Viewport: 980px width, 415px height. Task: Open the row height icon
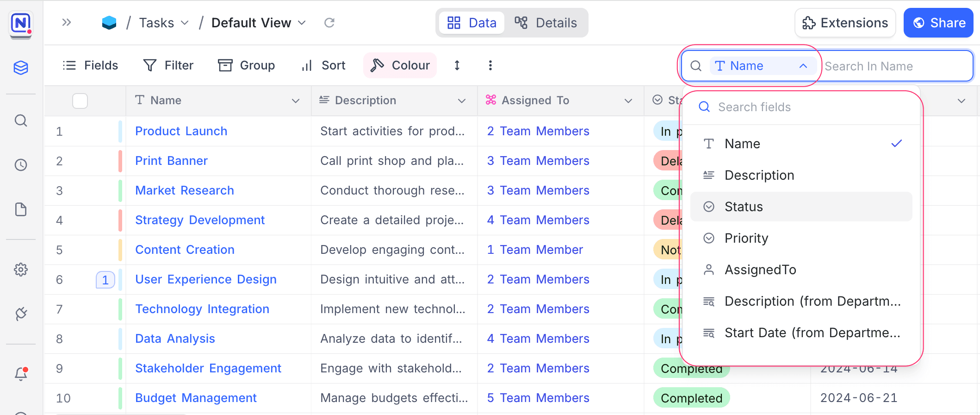pyautogui.click(x=457, y=65)
